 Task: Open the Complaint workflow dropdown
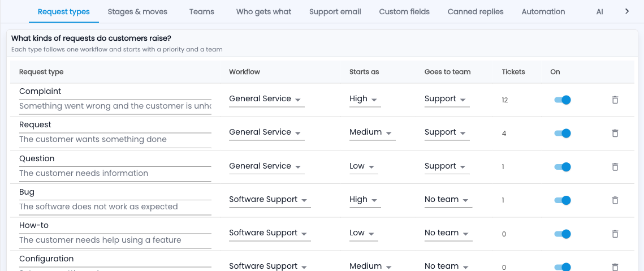pos(266,99)
